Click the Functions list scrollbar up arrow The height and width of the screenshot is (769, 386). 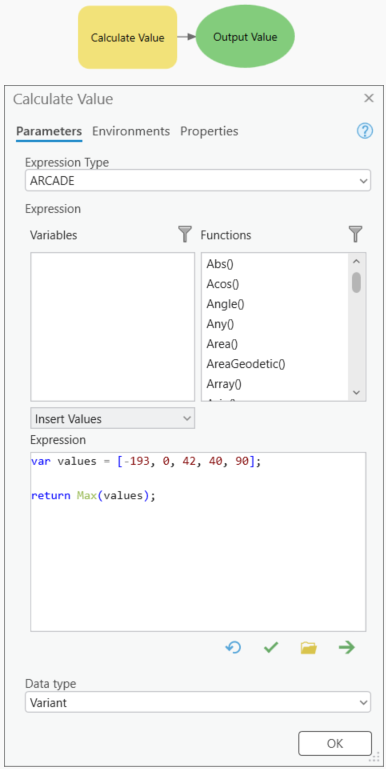tap(357, 261)
